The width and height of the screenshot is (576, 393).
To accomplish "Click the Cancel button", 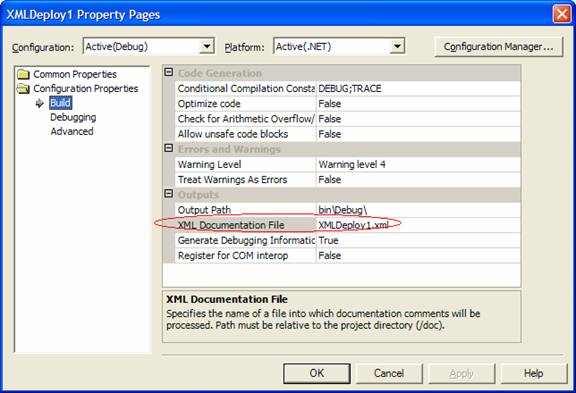I will click(389, 373).
